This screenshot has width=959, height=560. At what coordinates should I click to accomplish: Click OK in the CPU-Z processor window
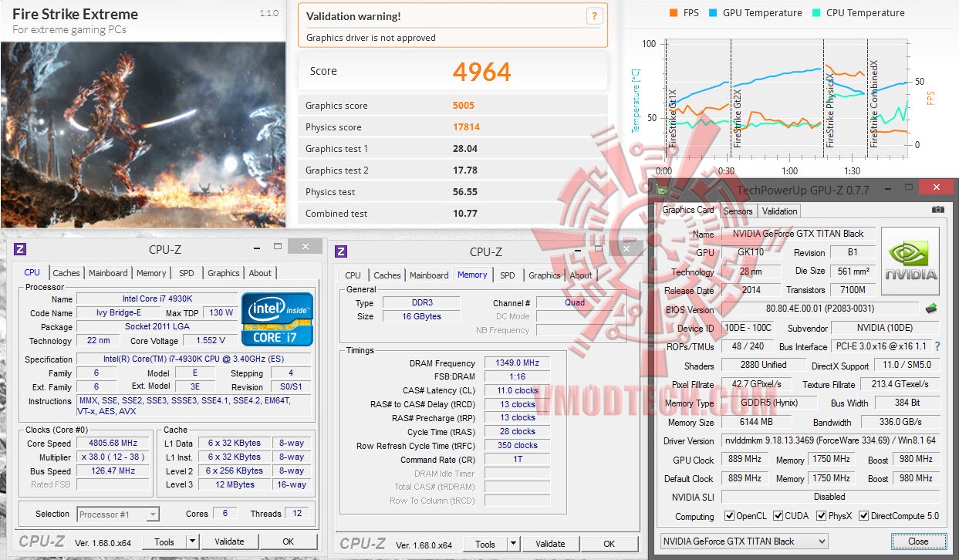pyautogui.click(x=288, y=541)
